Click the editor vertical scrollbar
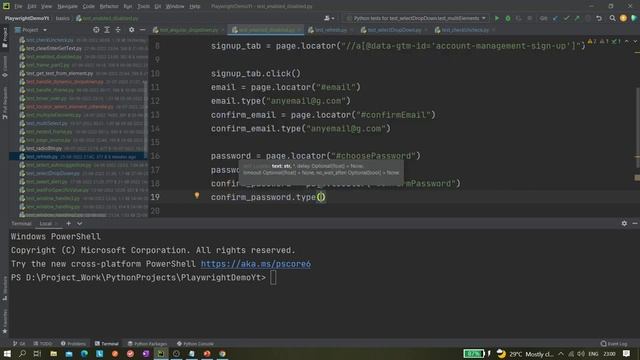Image resolution: width=640 pixels, height=360 pixels. click(x=637, y=122)
